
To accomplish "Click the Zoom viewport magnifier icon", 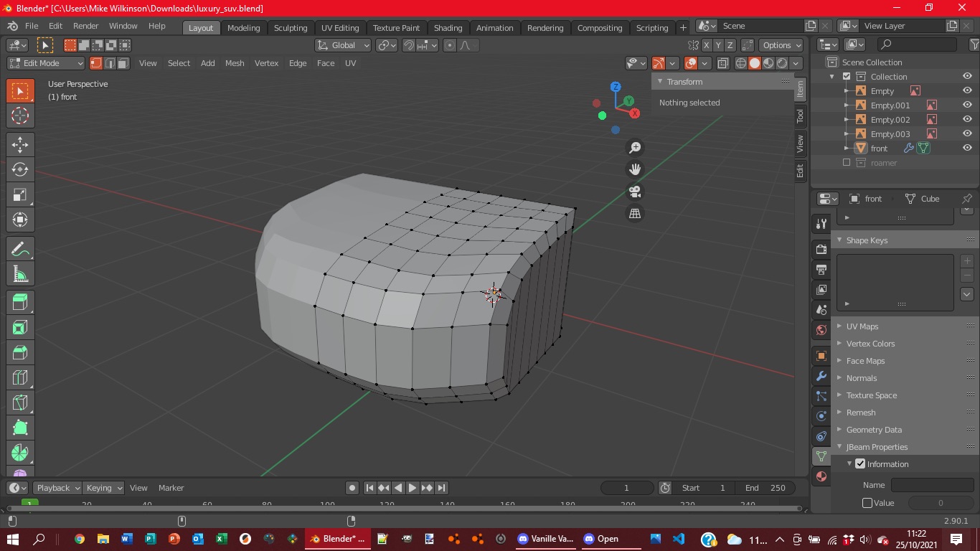I will tap(635, 148).
